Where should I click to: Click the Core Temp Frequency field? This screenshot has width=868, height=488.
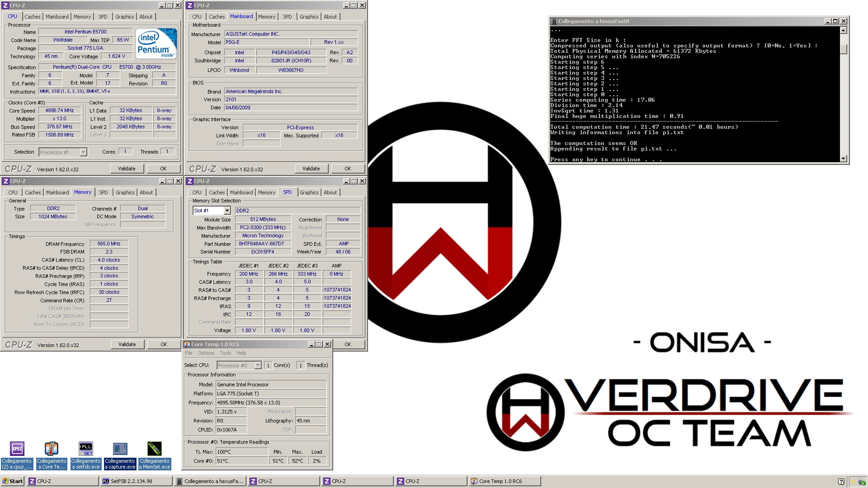271,403
